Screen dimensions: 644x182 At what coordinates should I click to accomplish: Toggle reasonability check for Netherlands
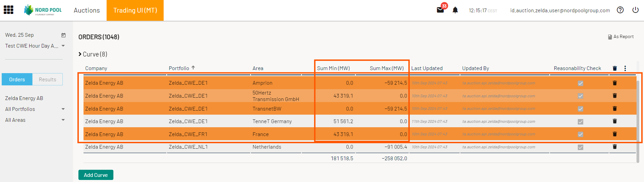[581, 147]
